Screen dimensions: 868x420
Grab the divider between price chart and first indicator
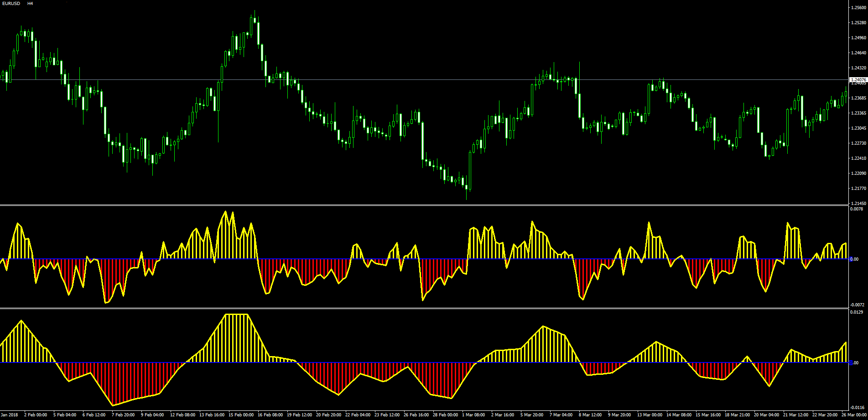tap(424, 205)
